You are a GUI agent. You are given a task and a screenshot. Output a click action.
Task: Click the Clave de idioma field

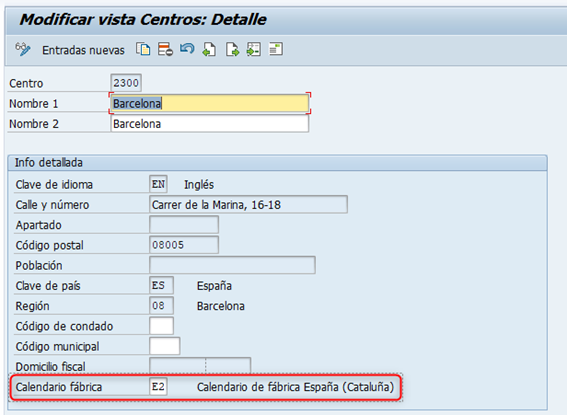[158, 184]
